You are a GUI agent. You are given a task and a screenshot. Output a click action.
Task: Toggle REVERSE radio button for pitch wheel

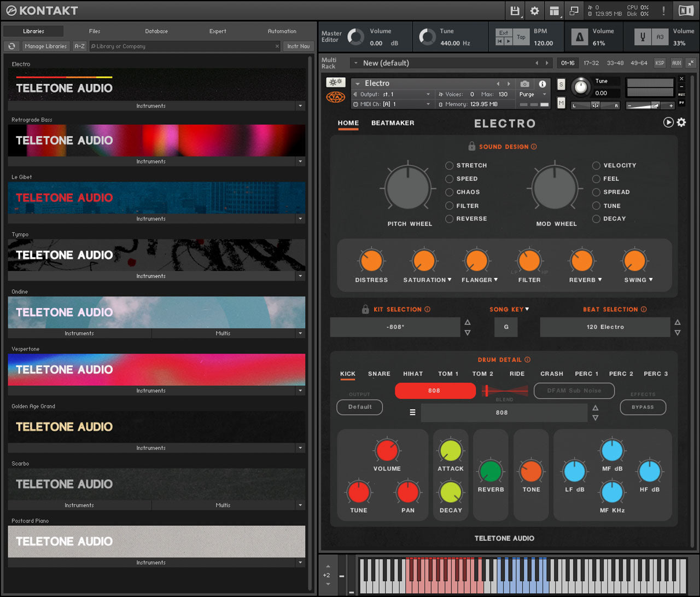pyautogui.click(x=450, y=219)
